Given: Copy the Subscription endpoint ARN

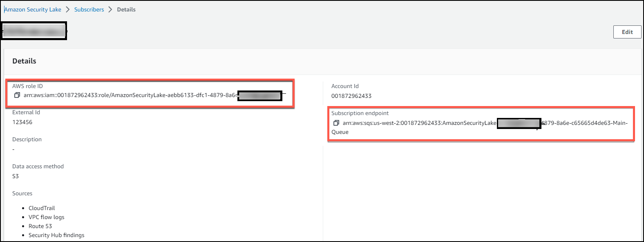Looking at the screenshot, I should click(x=336, y=123).
